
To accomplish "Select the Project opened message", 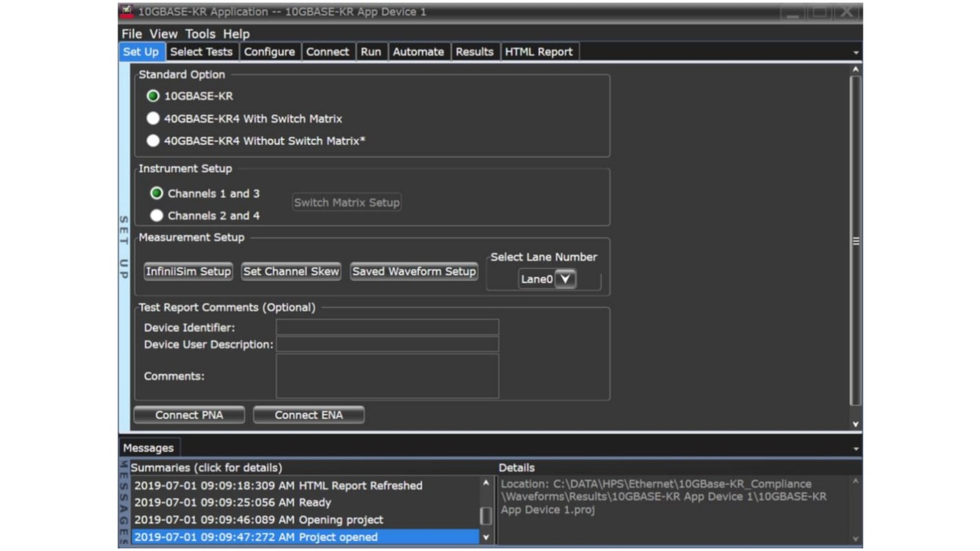I will (x=305, y=537).
